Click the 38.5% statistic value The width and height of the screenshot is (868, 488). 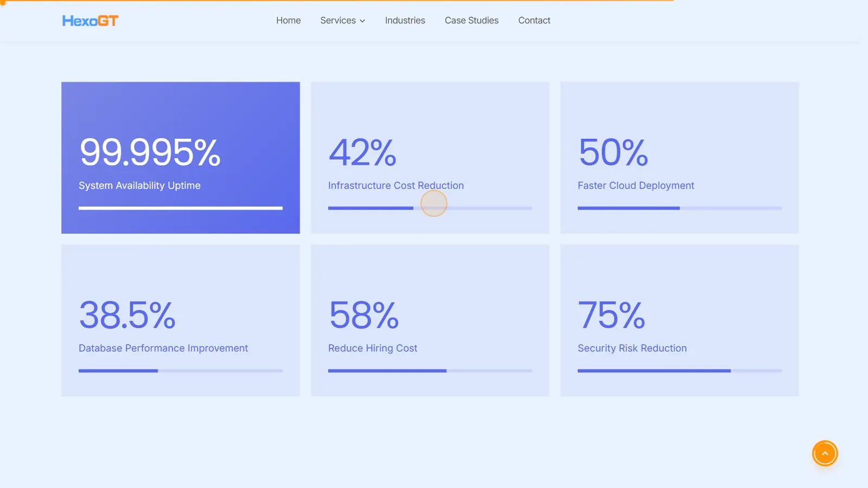127,315
